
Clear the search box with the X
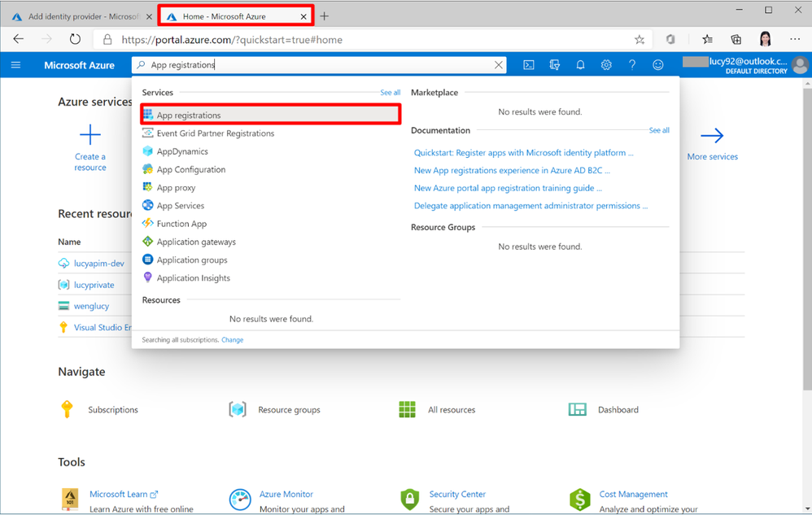(x=498, y=65)
